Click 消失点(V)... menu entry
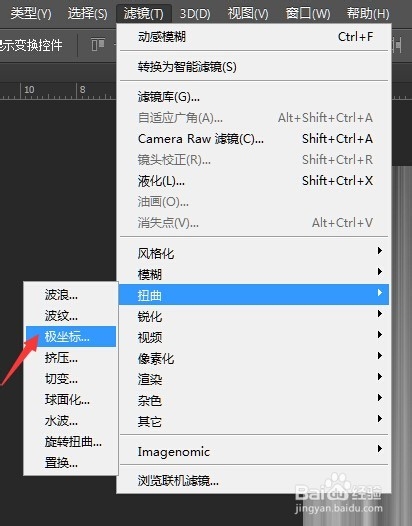412x526 pixels. (254, 222)
